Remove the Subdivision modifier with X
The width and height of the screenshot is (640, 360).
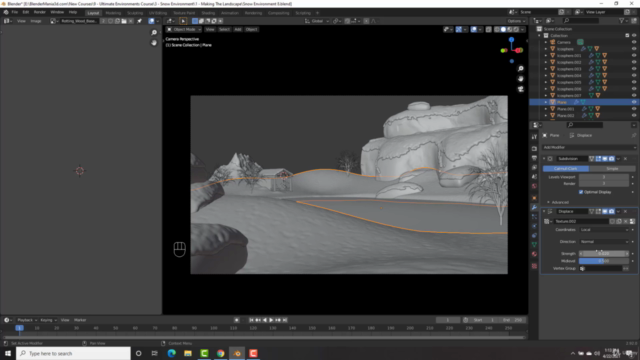click(625, 158)
